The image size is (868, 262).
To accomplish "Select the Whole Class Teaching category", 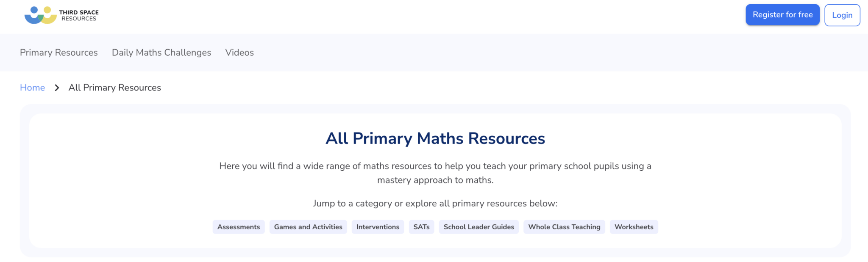I will (564, 227).
